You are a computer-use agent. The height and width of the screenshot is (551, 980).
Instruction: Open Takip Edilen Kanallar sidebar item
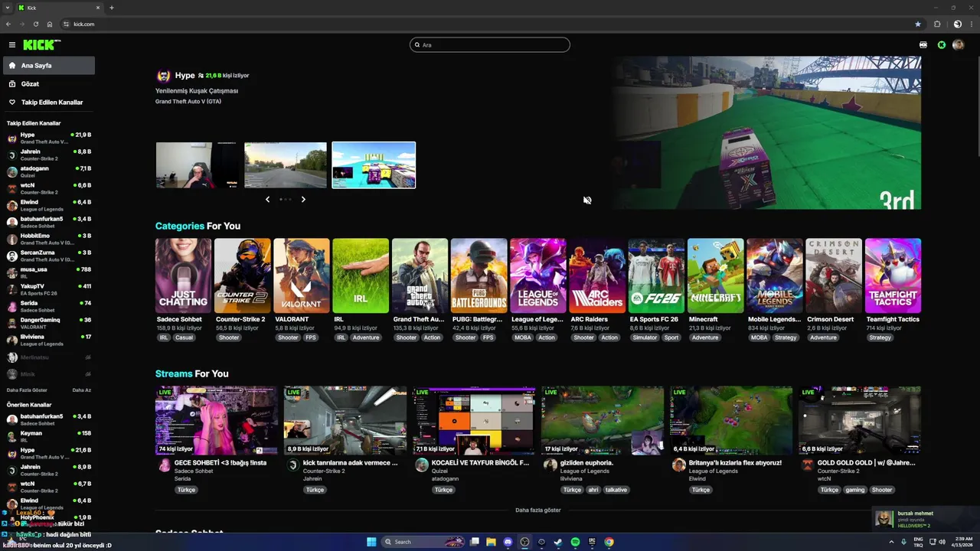(49, 103)
